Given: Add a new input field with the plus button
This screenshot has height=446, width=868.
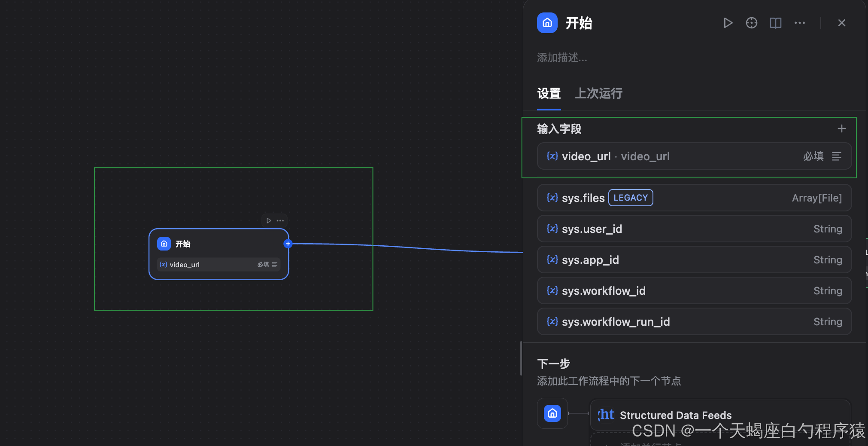Looking at the screenshot, I should [x=841, y=128].
